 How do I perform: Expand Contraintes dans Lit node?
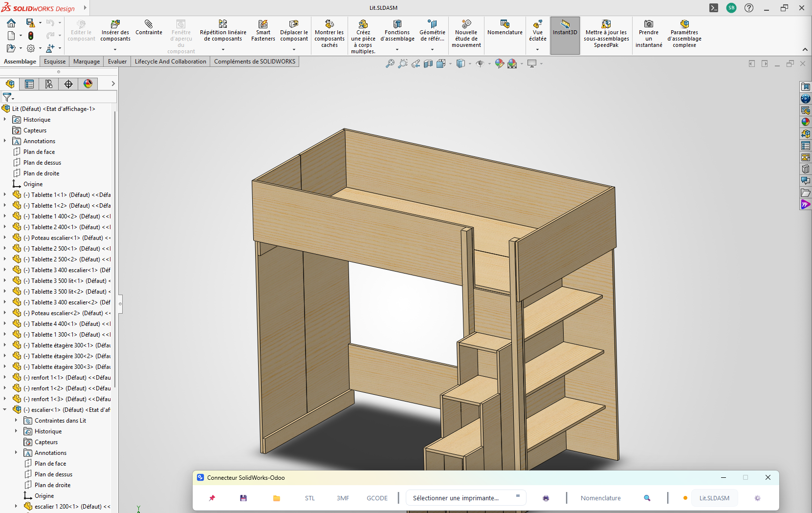(16, 420)
